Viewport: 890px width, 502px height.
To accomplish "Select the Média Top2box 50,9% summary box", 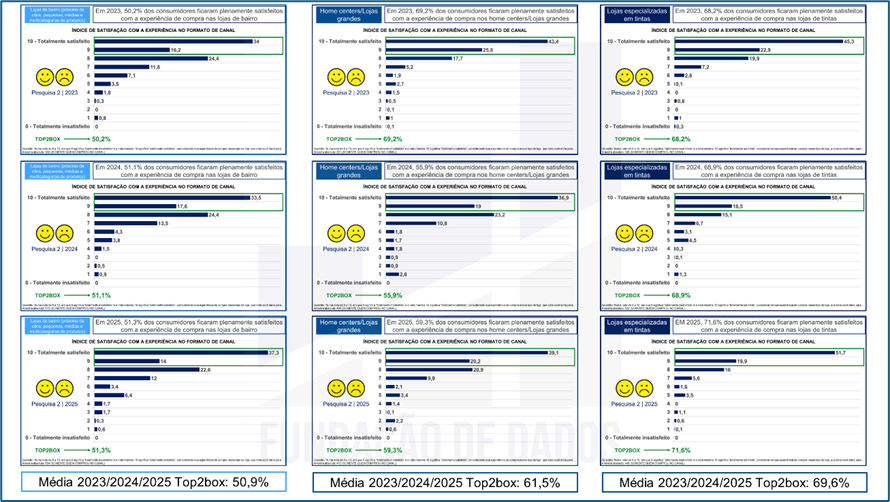I will (x=139, y=484).
